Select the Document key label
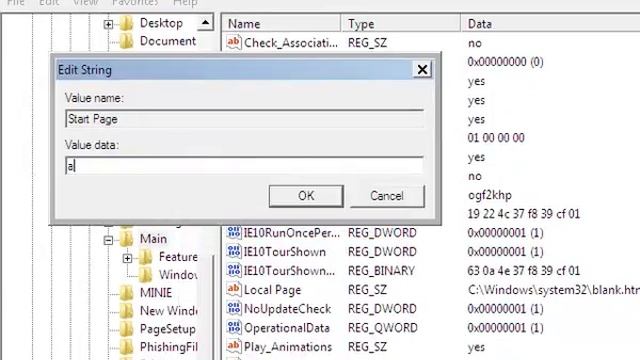This screenshot has height=360, width=640. (168, 41)
